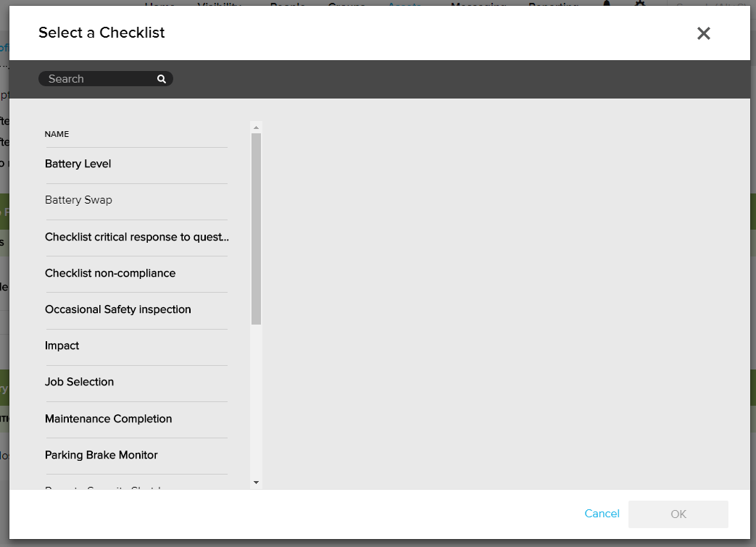
Task: Click the partially visible last list item
Action: pos(101,486)
